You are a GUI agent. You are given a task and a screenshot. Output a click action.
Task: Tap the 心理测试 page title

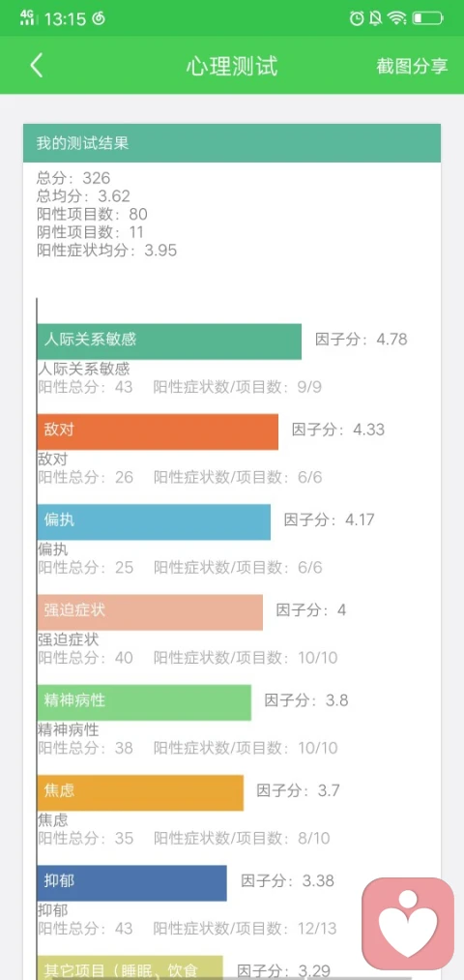pos(232,66)
